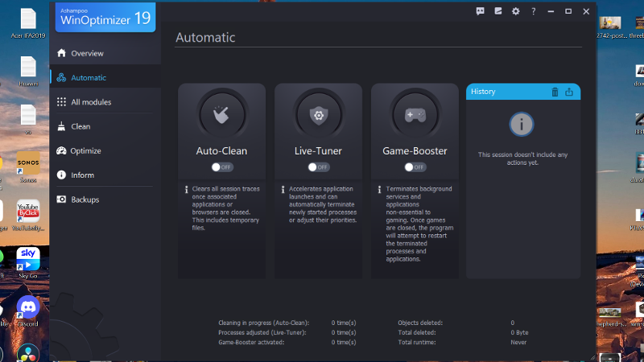Image resolution: width=644 pixels, height=362 pixels.
Task: Click the History info circle icon
Action: point(522,124)
